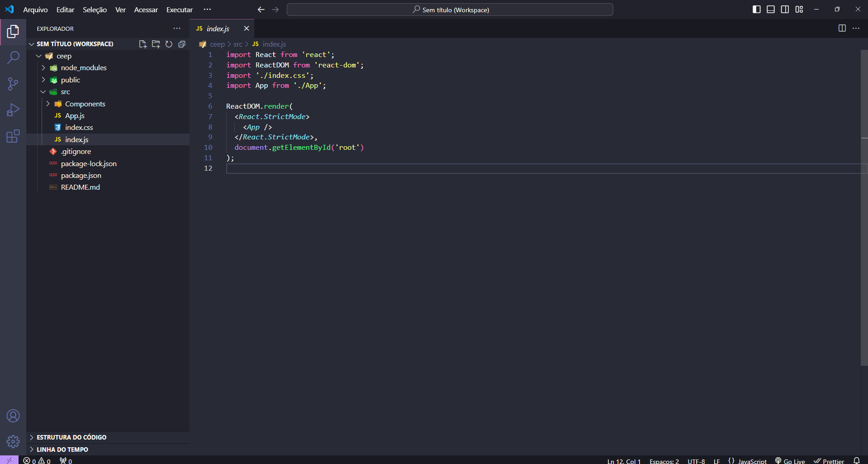Open the Accounts menu icon
Viewport: 868px width, 464px height.
pyautogui.click(x=13, y=416)
